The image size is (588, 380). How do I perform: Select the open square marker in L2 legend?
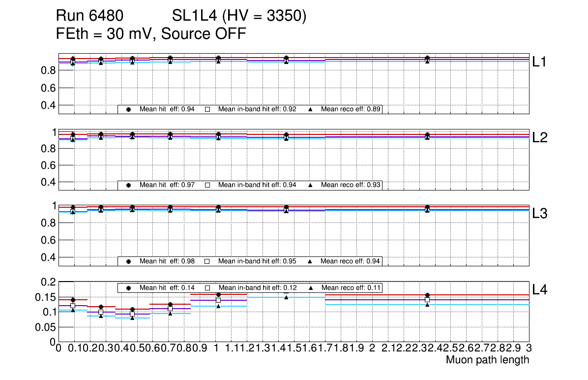(x=207, y=185)
